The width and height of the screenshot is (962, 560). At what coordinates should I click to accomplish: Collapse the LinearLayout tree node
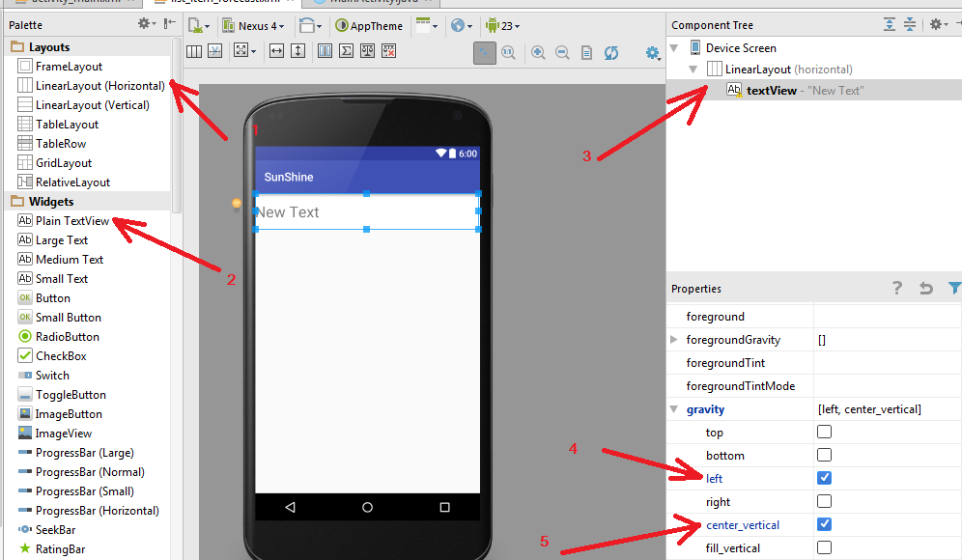tap(693, 70)
